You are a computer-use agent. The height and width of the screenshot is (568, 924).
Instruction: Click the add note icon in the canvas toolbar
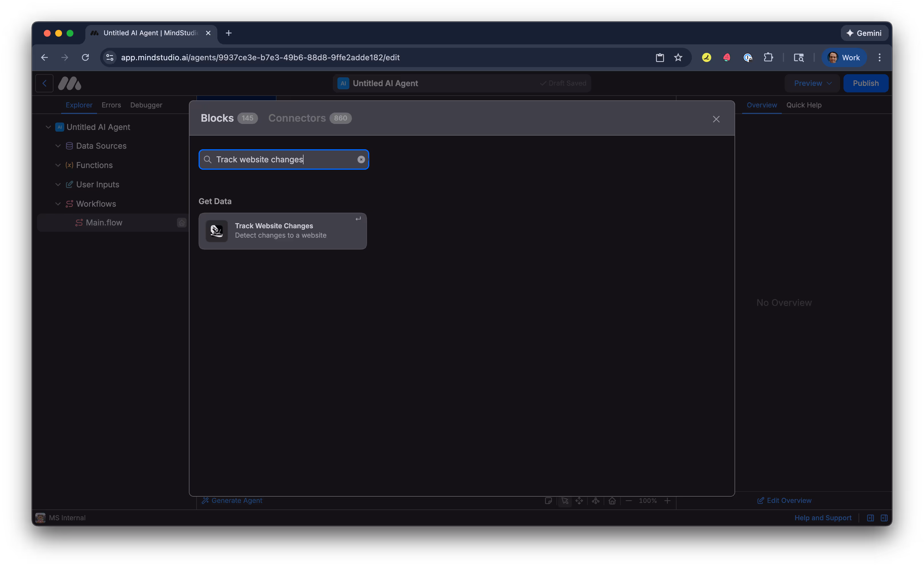[x=548, y=501]
